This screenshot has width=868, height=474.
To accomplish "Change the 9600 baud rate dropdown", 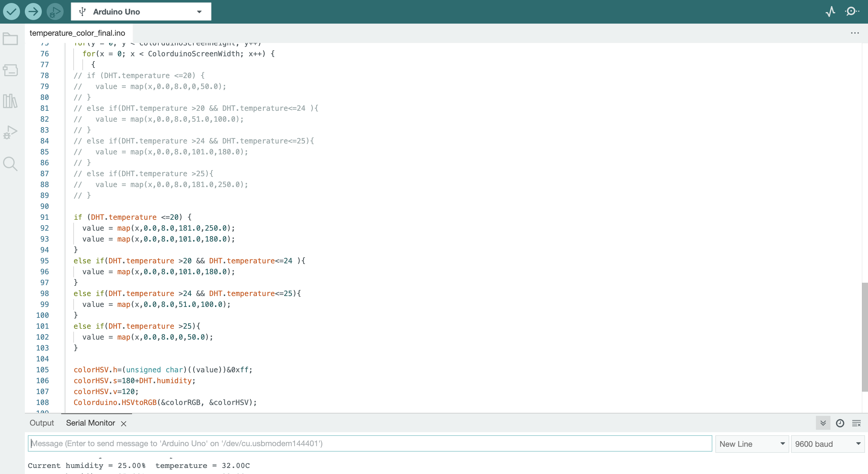I will pyautogui.click(x=827, y=444).
